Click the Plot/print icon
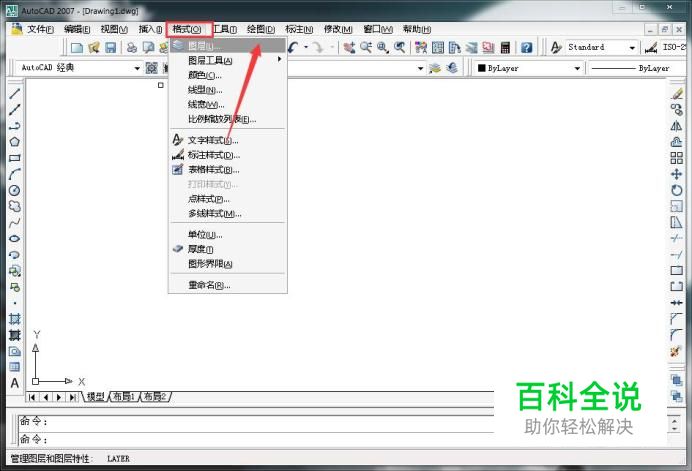 (x=132, y=47)
